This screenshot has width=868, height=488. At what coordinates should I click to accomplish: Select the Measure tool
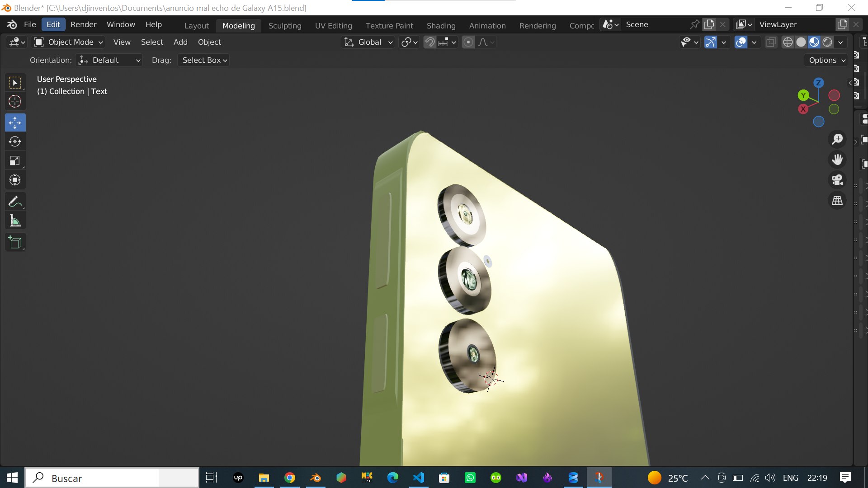[x=15, y=221]
